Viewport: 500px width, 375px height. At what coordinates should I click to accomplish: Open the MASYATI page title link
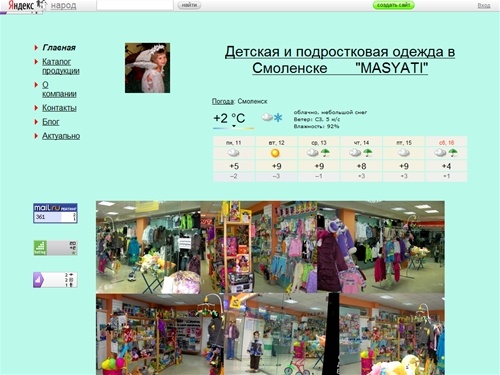(x=340, y=60)
